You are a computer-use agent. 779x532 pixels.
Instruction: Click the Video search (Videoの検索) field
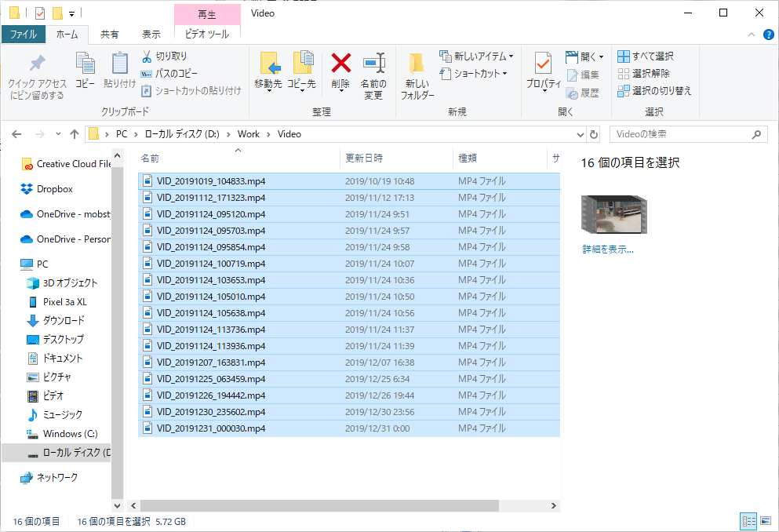pos(683,134)
